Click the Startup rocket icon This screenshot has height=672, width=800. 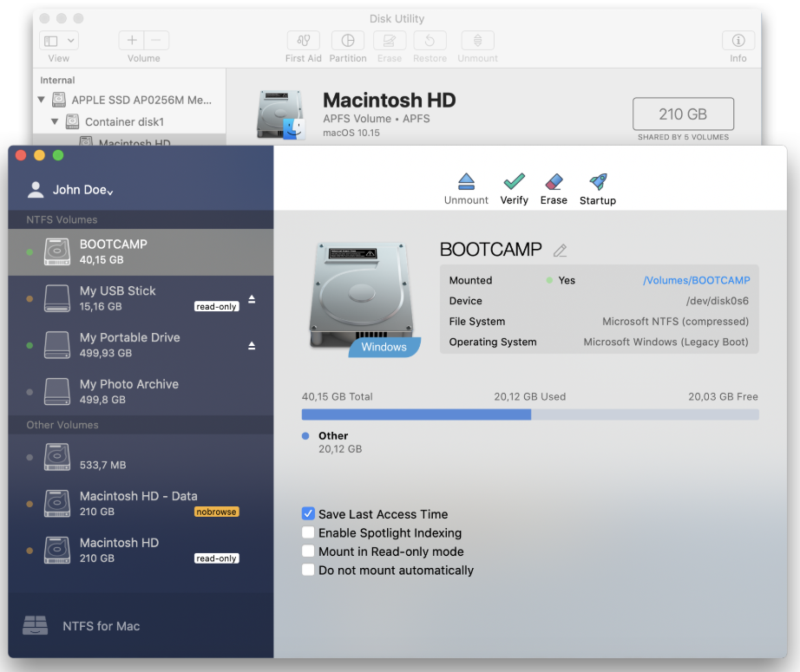pyautogui.click(x=598, y=181)
